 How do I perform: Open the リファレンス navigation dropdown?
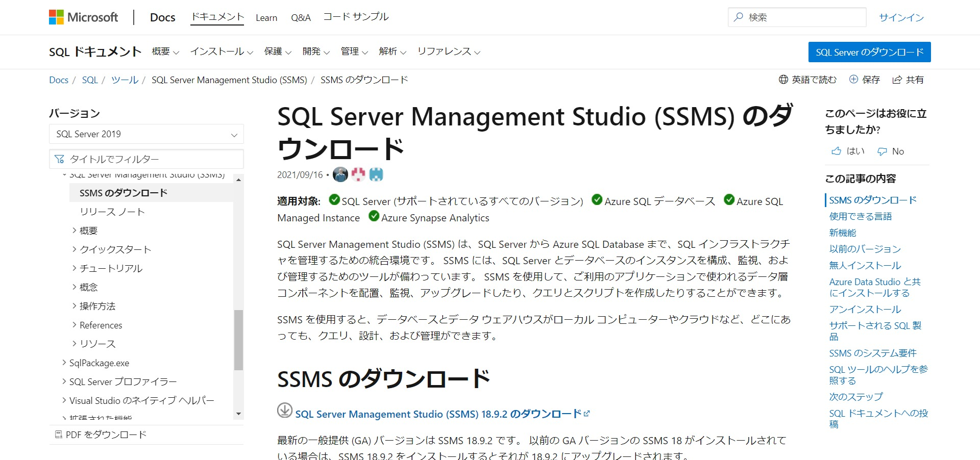449,52
